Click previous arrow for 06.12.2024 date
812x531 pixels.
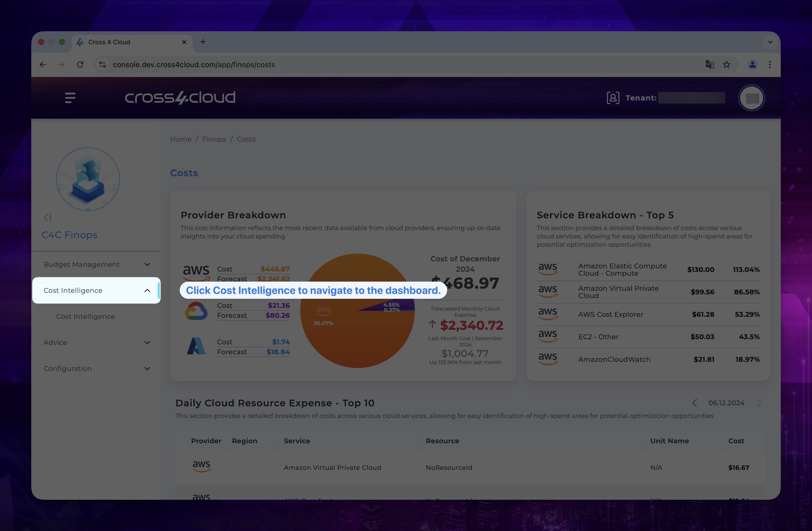694,403
